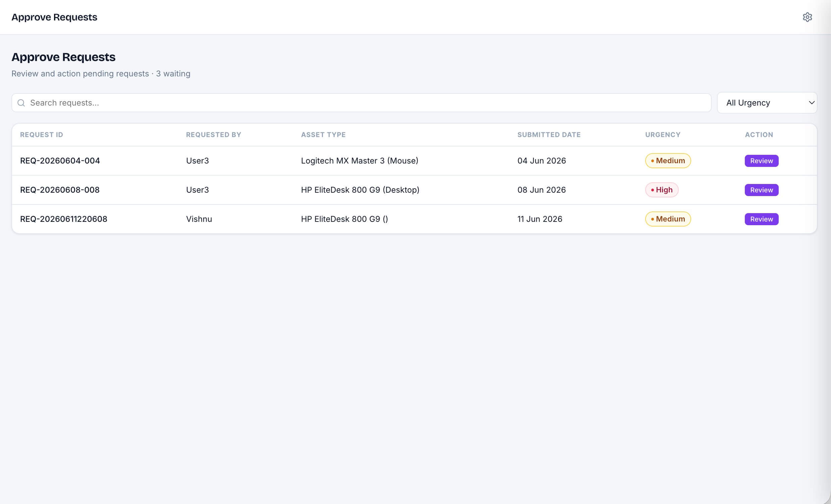Click the 08 Jun 2026 date
The width and height of the screenshot is (831, 504).
click(542, 190)
